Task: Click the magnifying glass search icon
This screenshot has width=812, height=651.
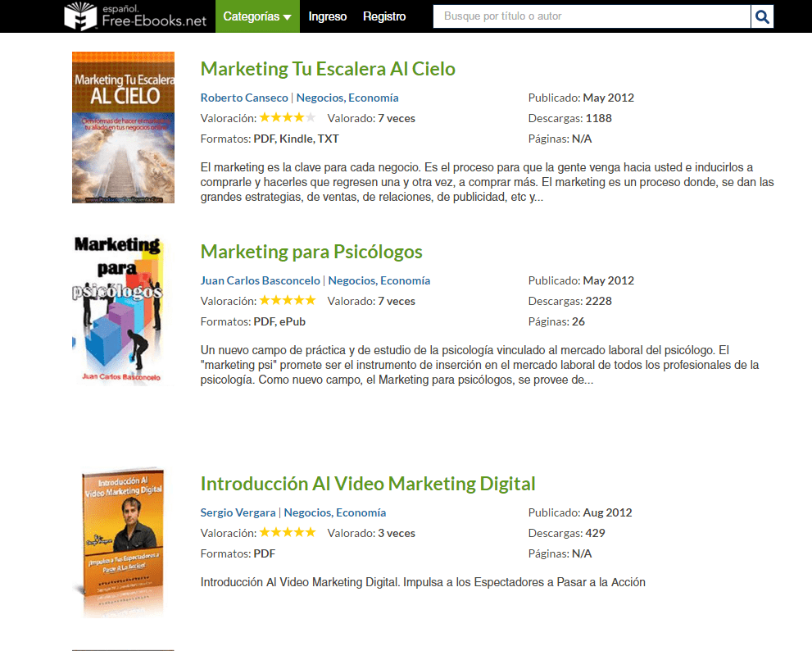Action: (x=762, y=16)
